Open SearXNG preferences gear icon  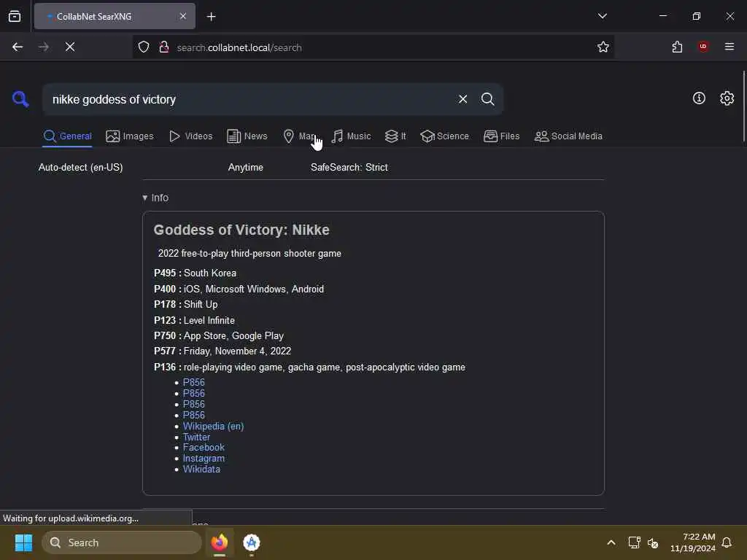(x=727, y=98)
